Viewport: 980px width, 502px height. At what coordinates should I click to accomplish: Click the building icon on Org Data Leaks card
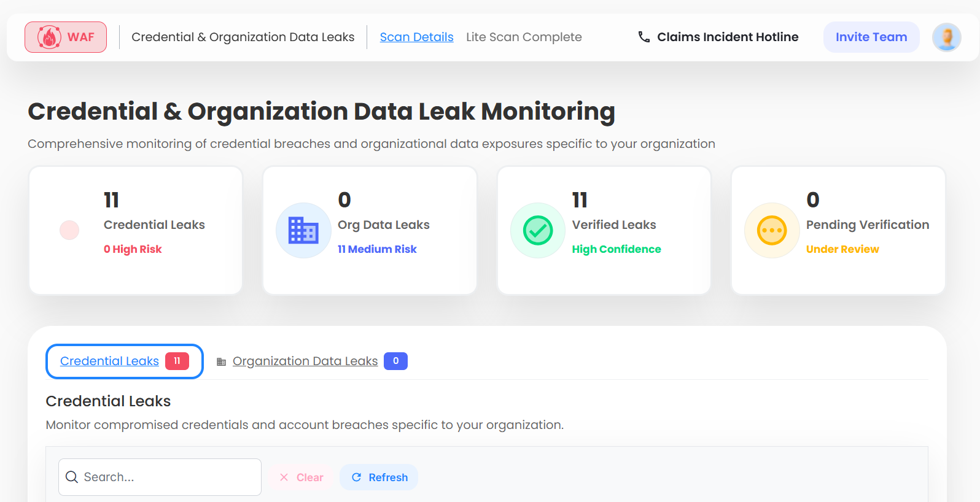pos(303,231)
